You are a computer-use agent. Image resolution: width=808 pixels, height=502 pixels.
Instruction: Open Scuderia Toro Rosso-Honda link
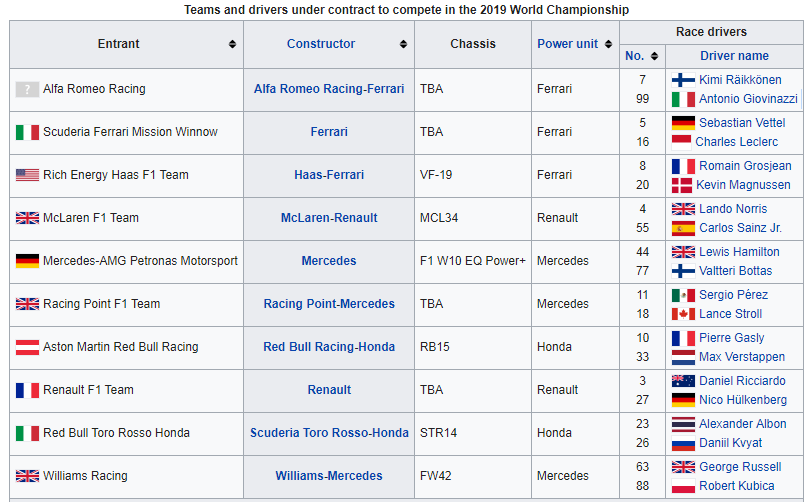point(329,432)
